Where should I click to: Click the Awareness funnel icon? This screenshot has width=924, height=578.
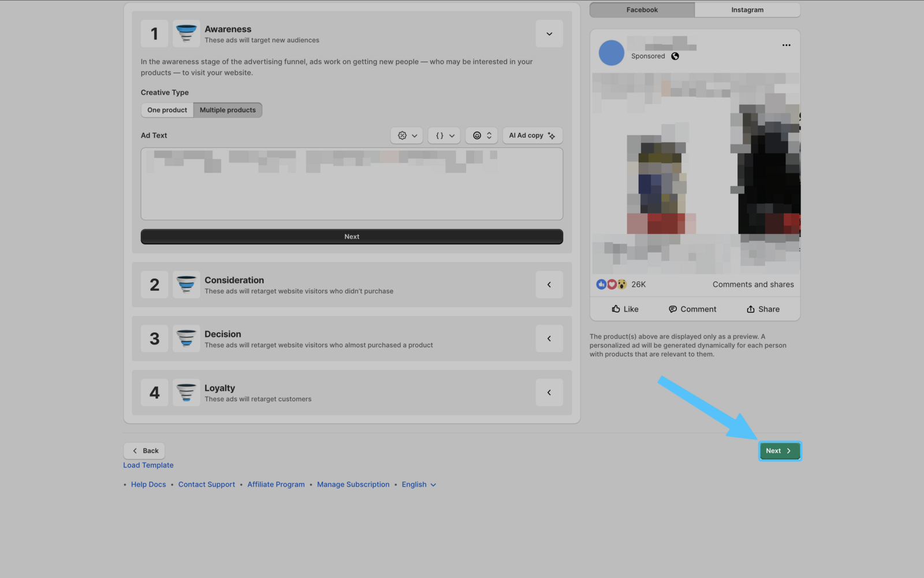pos(186,34)
